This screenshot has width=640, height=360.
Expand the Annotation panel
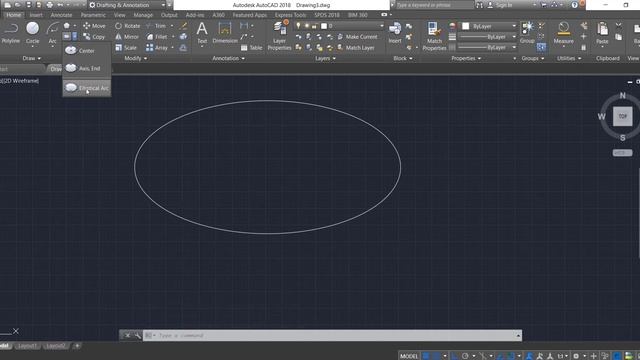[x=228, y=58]
